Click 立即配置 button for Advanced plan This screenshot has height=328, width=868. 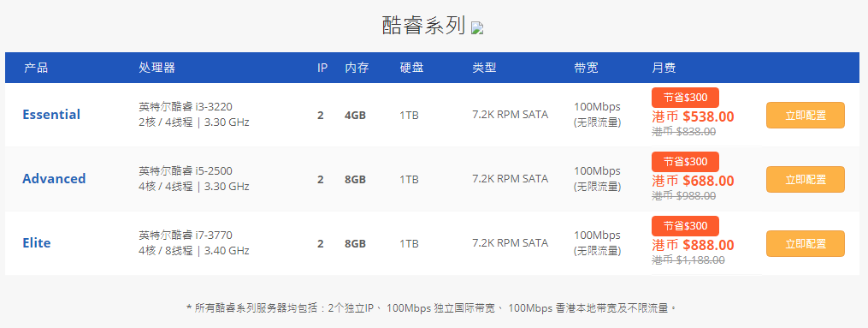coord(806,180)
